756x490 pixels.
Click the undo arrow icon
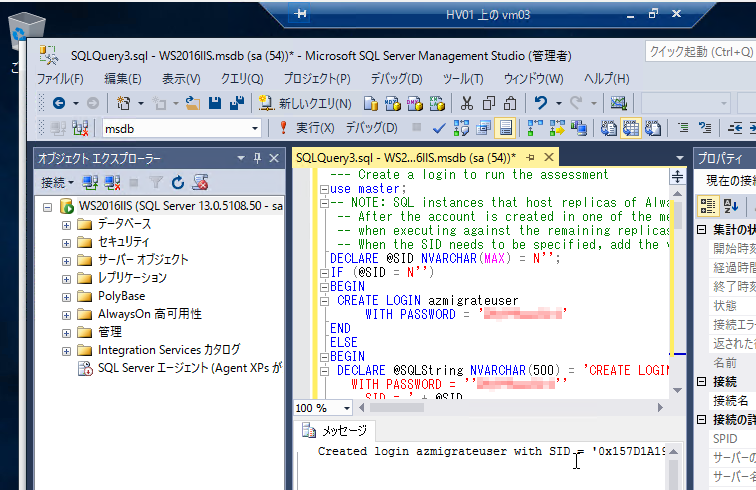[541, 103]
